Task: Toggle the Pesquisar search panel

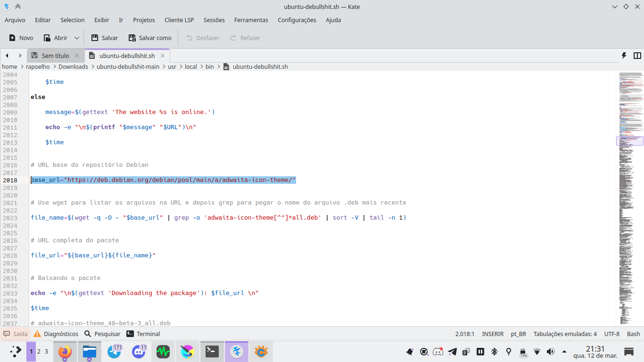Action: (102, 334)
